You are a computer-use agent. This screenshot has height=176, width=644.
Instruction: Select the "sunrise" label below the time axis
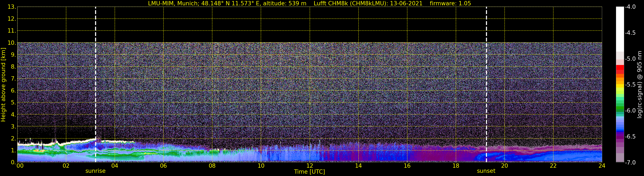pos(95,171)
